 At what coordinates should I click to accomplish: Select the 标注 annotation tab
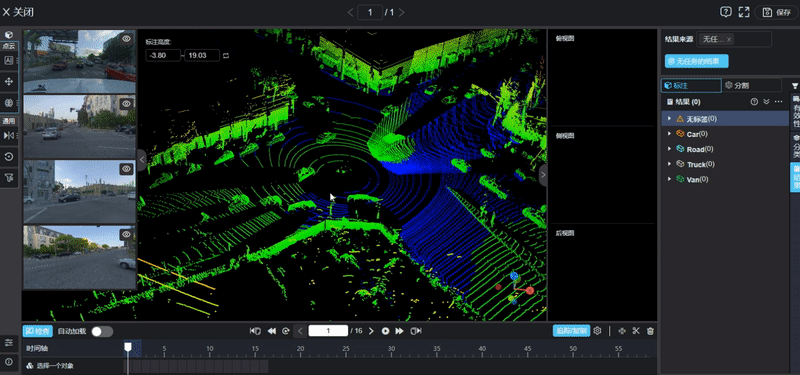coord(691,85)
